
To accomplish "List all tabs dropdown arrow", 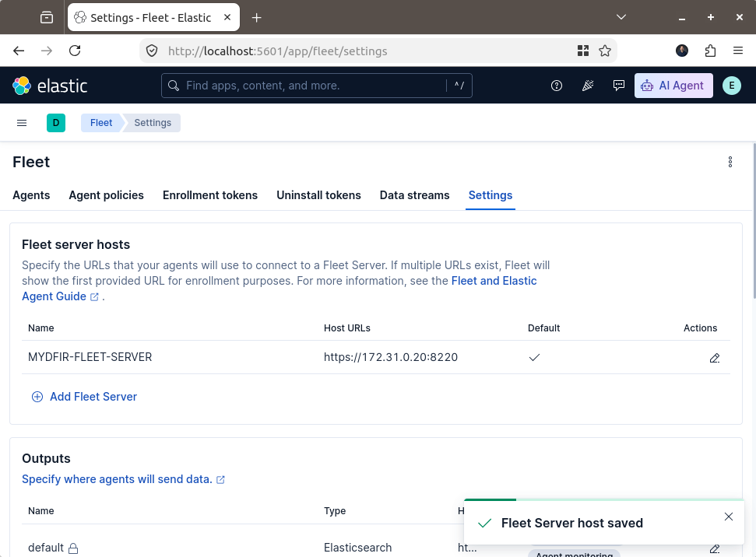I will 621,17.
